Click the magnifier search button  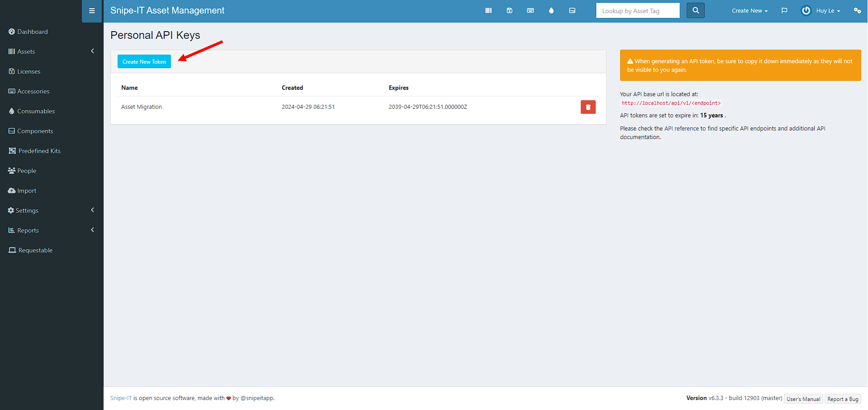695,10
